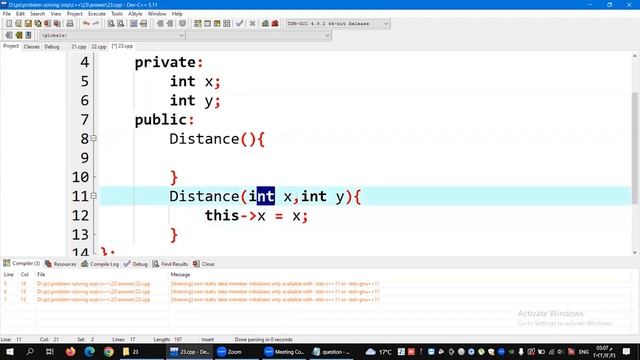Click the Undo arrow icon
640x360 pixels.
86,24
